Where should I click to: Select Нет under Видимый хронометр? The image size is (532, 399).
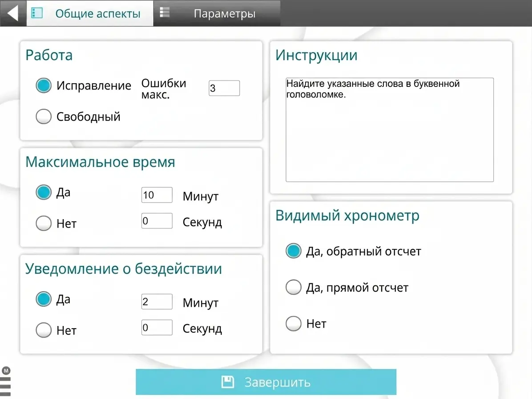point(294,323)
